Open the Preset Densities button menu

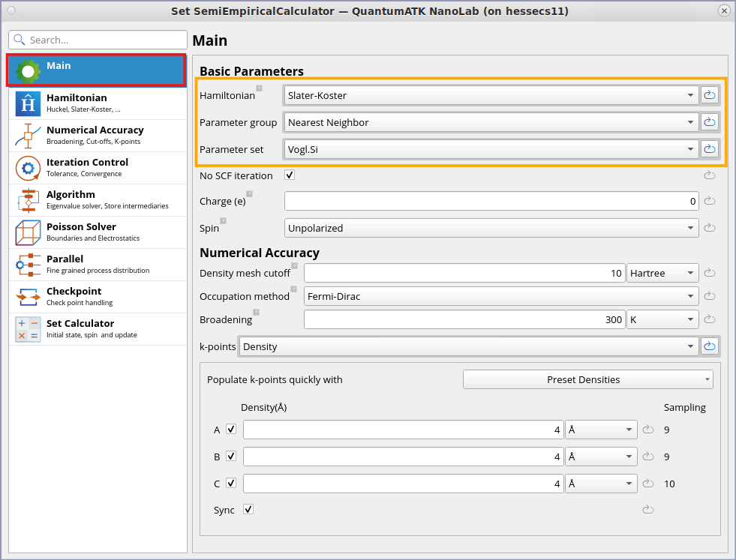(x=587, y=379)
